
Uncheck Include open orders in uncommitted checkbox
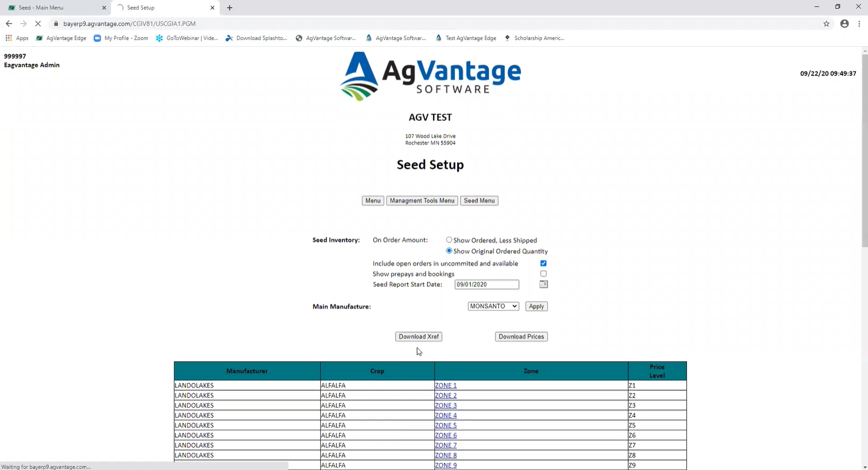pyautogui.click(x=543, y=263)
